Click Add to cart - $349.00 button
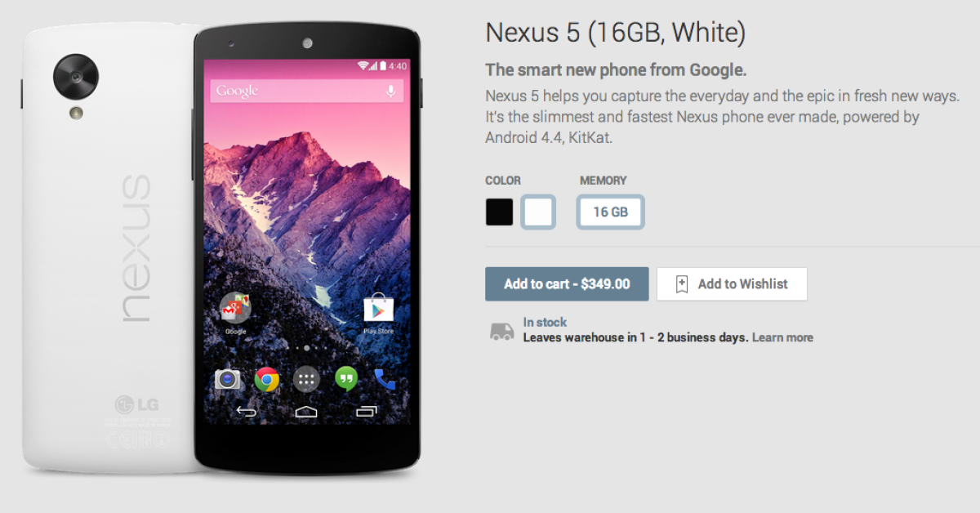Screen dimensions: 980x513 click(x=567, y=284)
